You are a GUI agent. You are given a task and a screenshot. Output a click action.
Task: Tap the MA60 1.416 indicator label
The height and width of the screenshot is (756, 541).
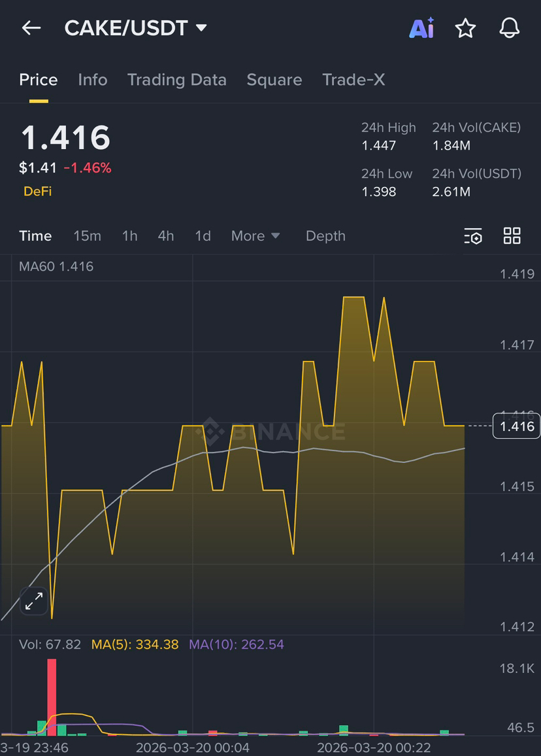[x=56, y=266]
